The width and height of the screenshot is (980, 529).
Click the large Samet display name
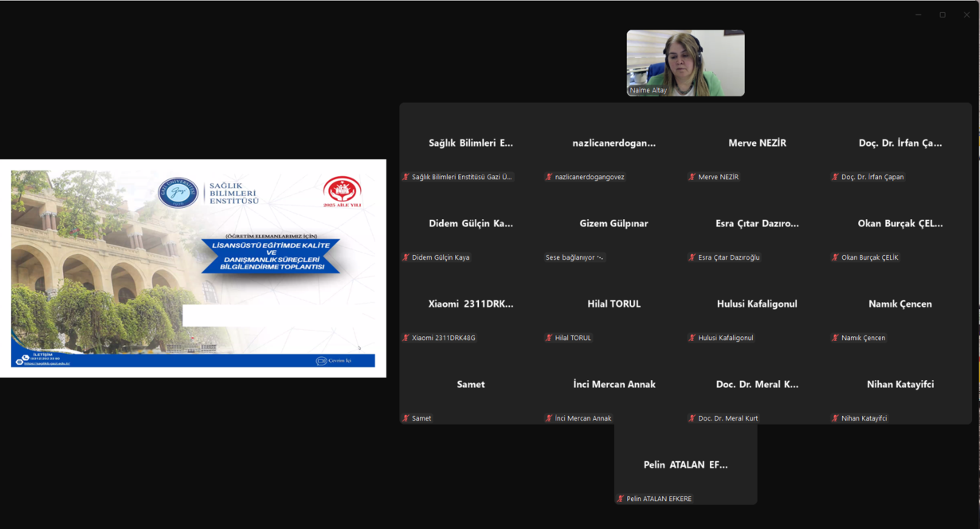pyautogui.click(x=471, y=384)
